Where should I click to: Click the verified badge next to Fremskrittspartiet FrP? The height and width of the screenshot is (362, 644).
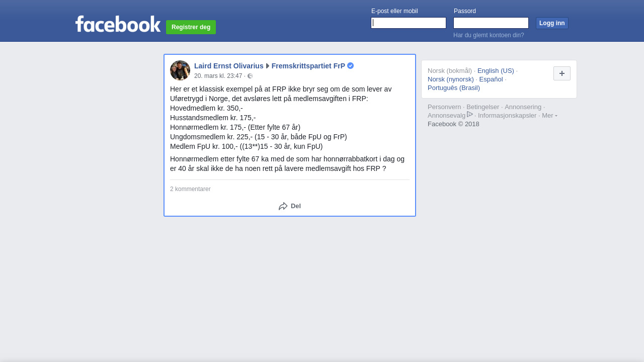(x=351, y=66)
